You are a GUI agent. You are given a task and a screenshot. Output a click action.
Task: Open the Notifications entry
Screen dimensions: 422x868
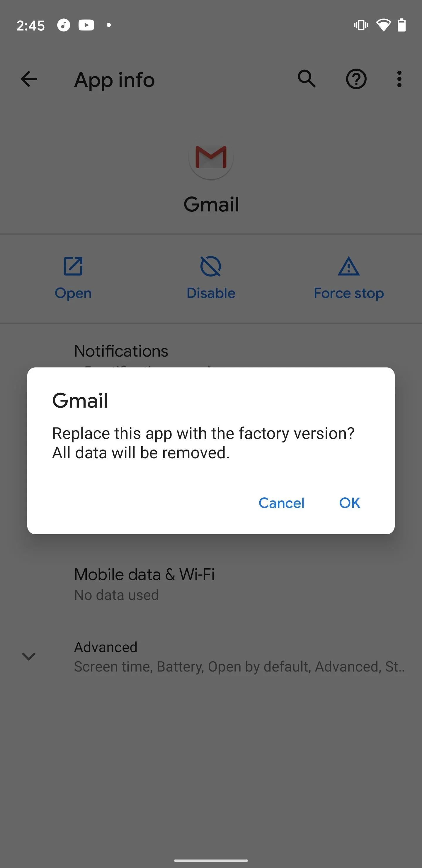(x=121, y=351)
